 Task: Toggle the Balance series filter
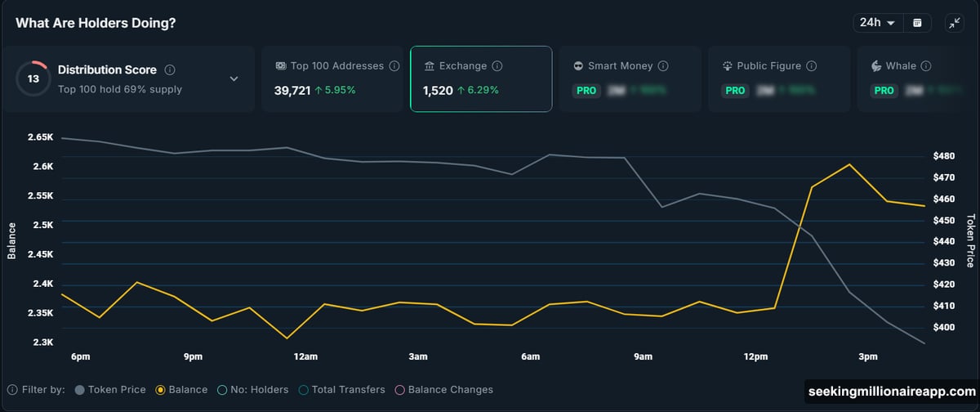point(181,390)
